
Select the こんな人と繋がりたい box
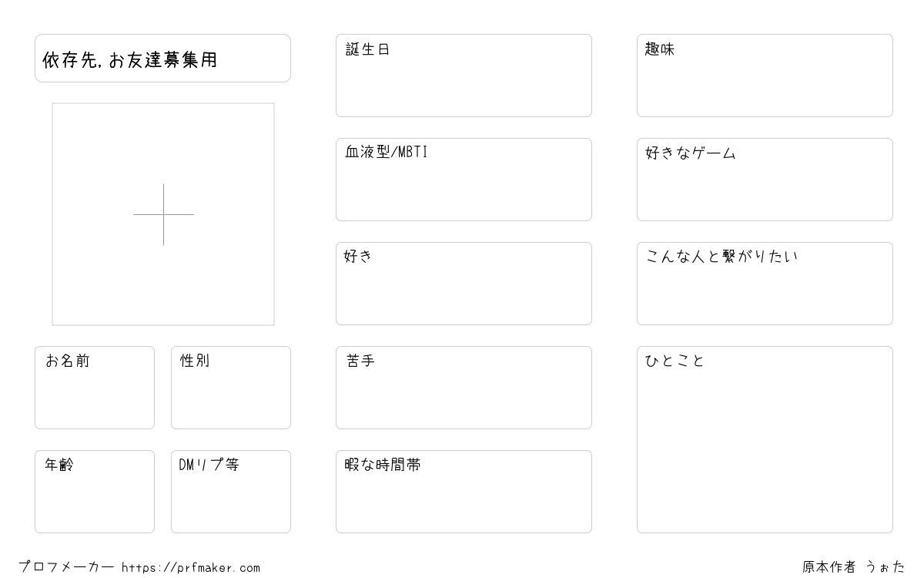pos(765,284)
